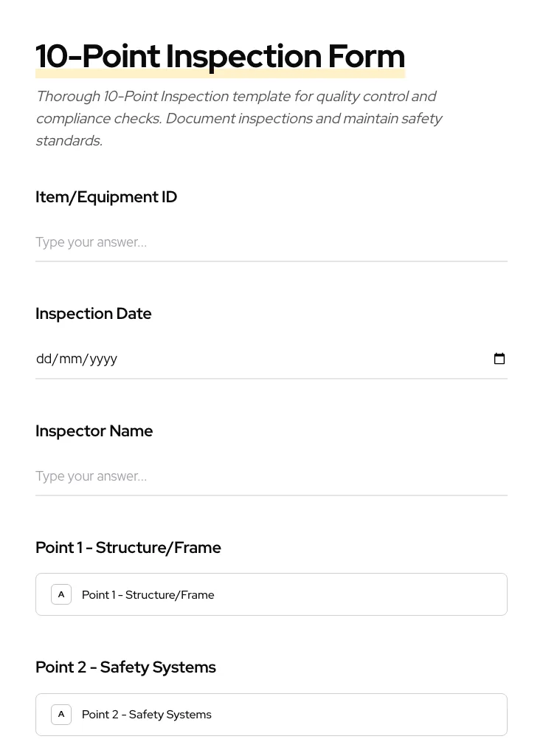Select the year "yyyy" segment of Inspection Date
543x756 pixels.
coord(103,360)
